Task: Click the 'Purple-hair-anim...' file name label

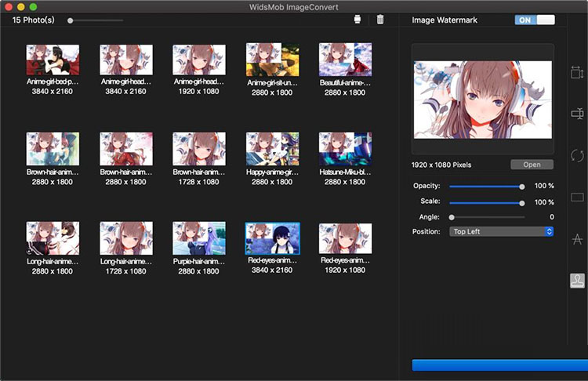Action: coord(199,261)
